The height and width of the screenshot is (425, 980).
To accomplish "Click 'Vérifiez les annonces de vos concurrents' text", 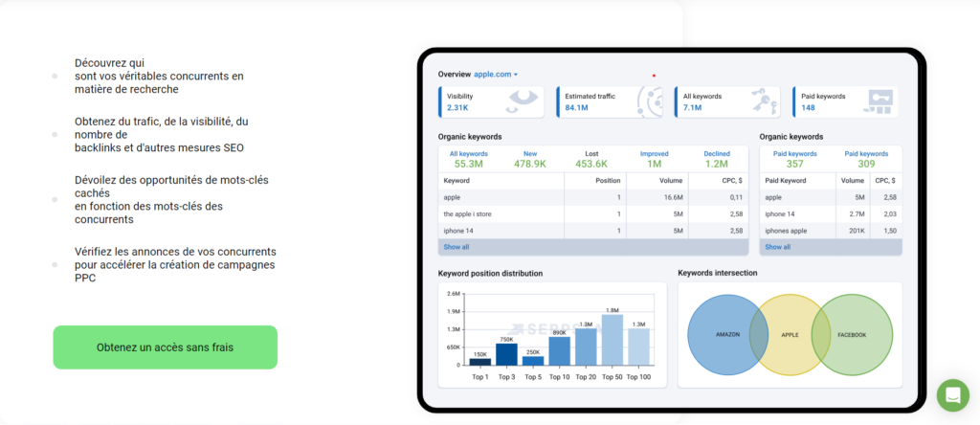I will pyautogui.click(x=175, y=264).
